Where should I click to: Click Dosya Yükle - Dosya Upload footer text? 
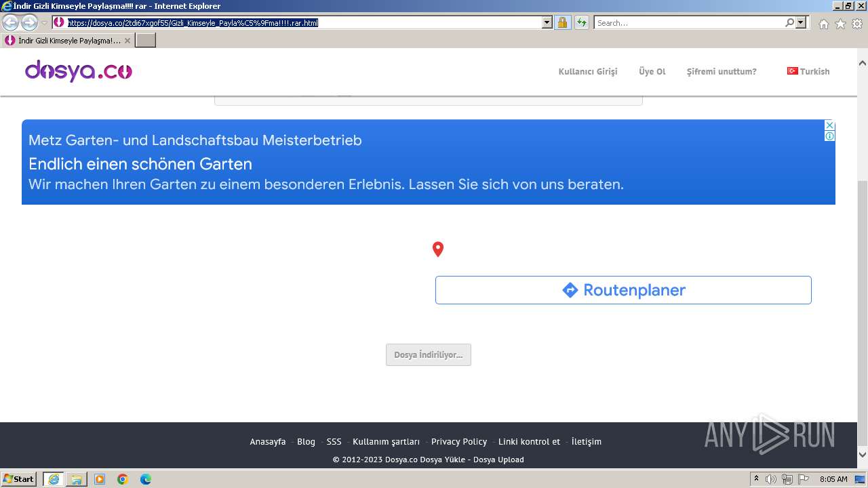pos(473,459)
